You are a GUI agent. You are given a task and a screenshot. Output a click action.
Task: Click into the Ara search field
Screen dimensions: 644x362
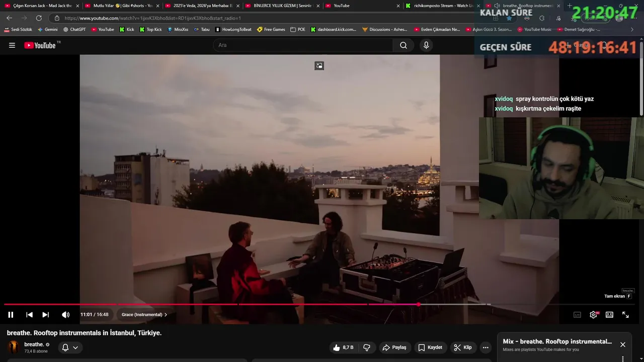(x=303, y=45)
